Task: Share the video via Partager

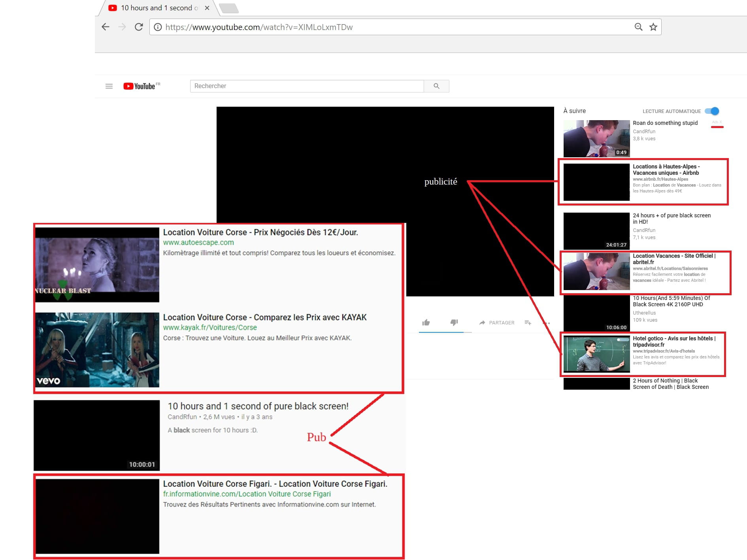Action: pos(497,323)
